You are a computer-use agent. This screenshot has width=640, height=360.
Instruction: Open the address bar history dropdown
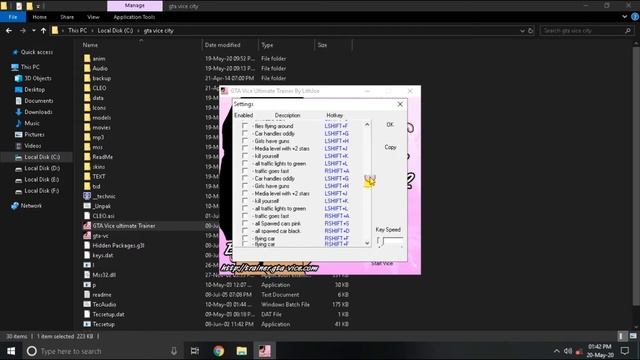[x=522, y=31]
